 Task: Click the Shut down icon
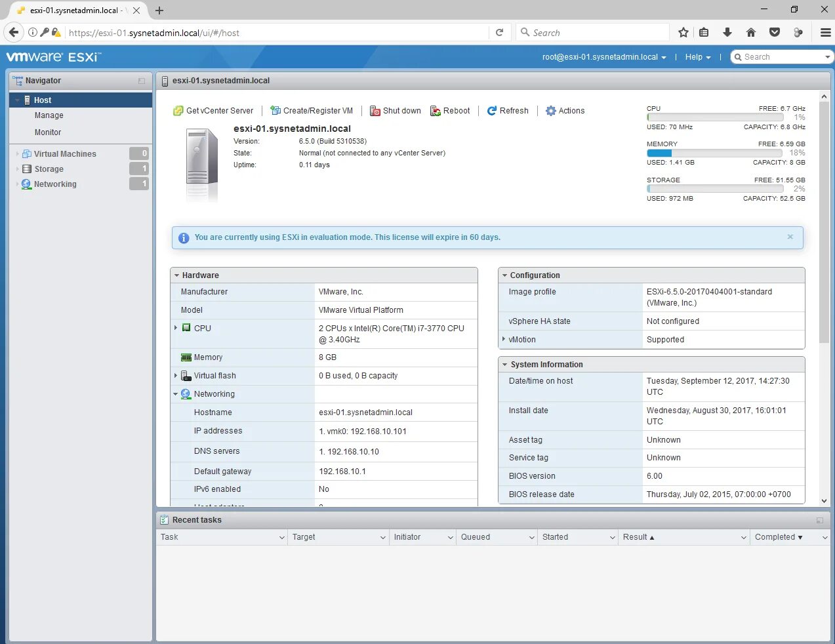coord(375,110)
